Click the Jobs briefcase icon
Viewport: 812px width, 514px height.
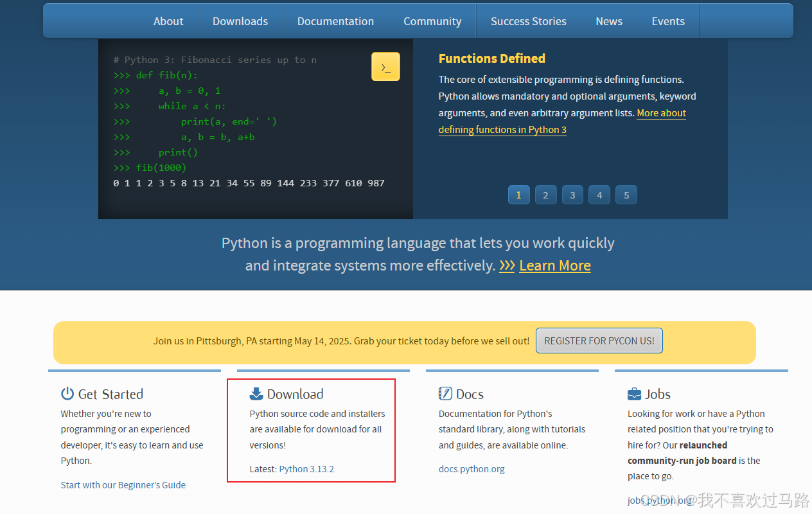point(634,394)
